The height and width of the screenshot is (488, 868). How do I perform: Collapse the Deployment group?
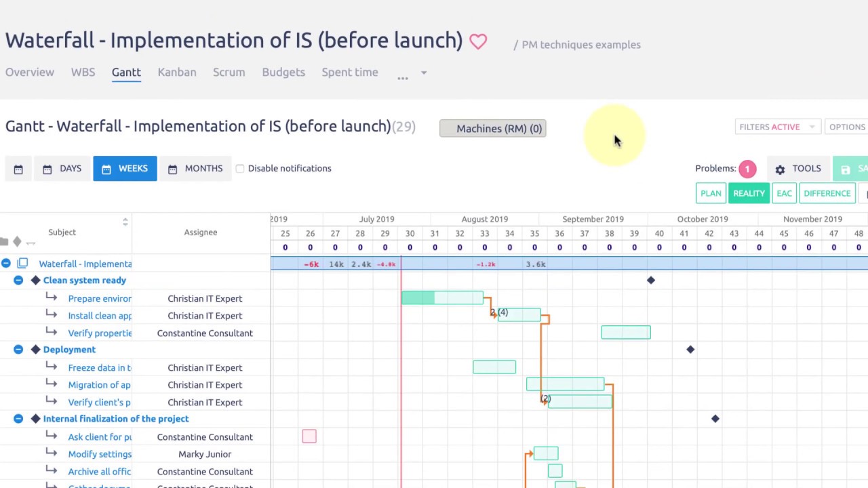click(x=18, y=350)
